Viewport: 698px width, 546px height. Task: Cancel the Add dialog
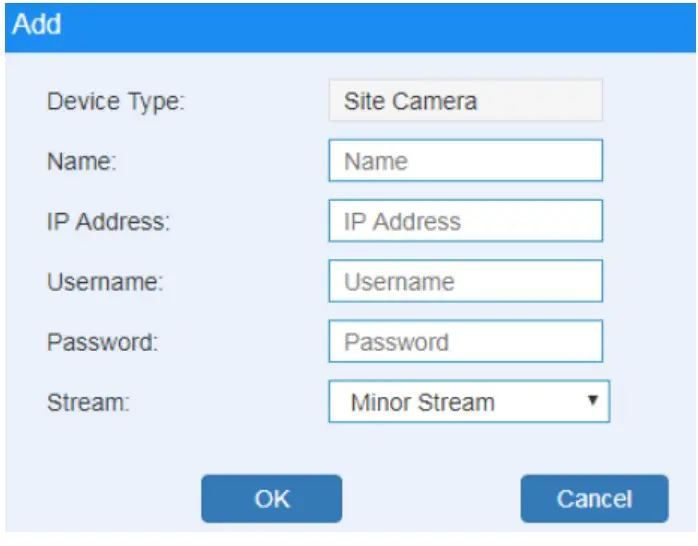tap(594, 498)
